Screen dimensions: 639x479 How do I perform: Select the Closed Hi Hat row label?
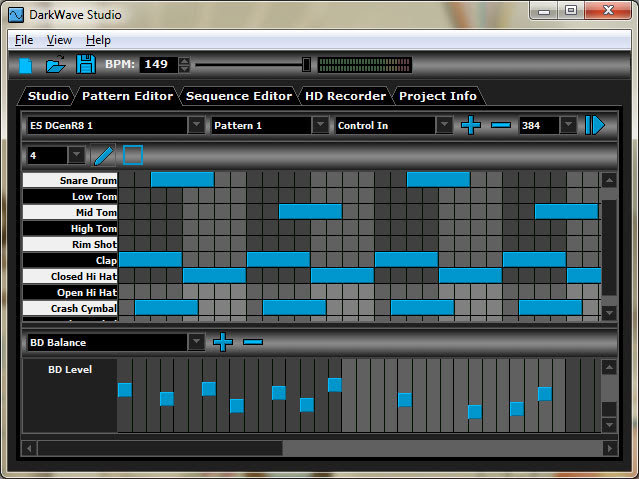coord(70,276)
